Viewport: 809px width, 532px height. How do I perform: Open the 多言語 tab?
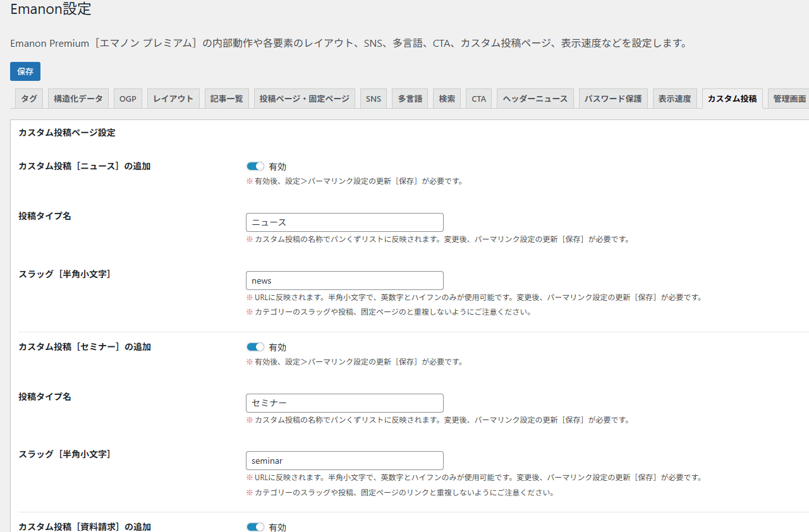(x=410, y=98)
